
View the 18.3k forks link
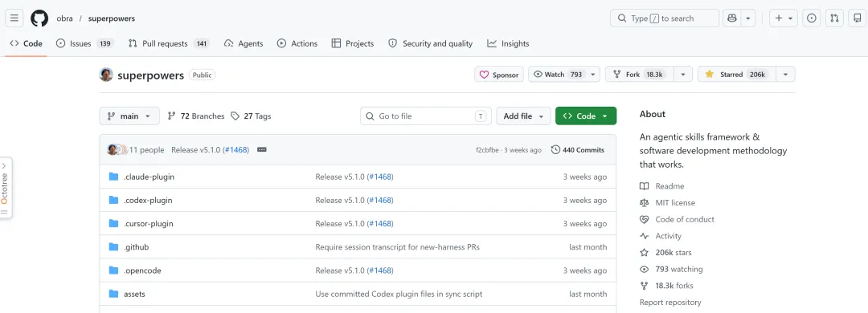pyautogui.click(x=666, y=286)
